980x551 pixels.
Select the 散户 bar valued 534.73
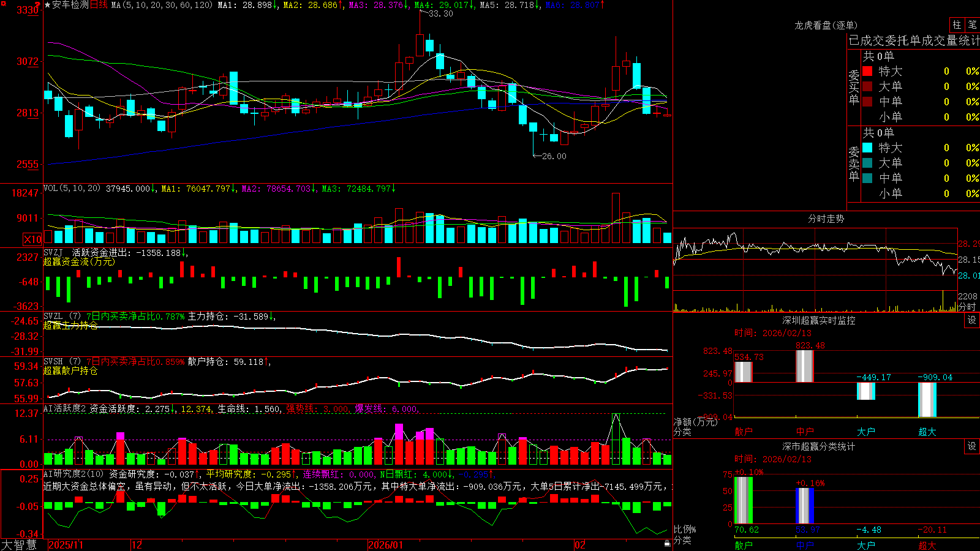pyautogui.click(x=743, y=372)
